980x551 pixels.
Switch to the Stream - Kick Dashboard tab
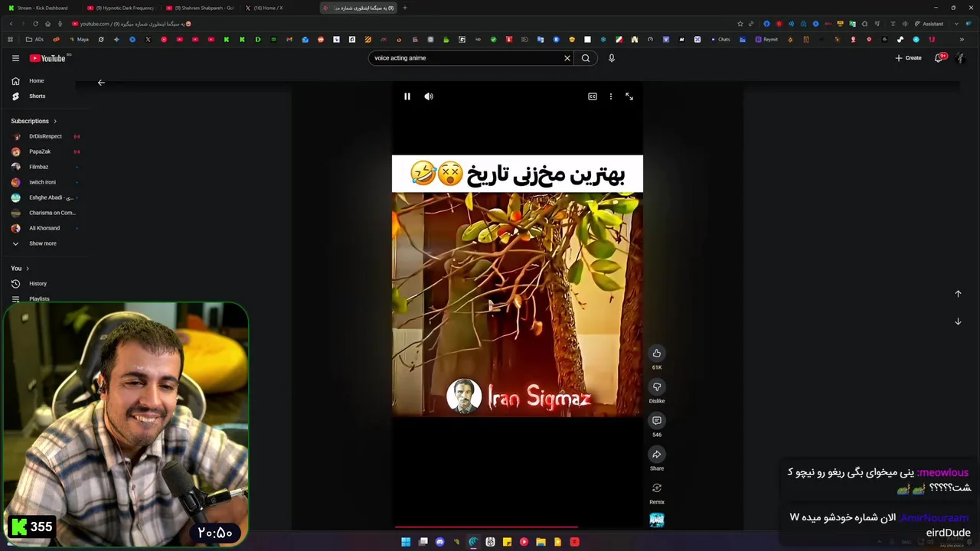43,8
